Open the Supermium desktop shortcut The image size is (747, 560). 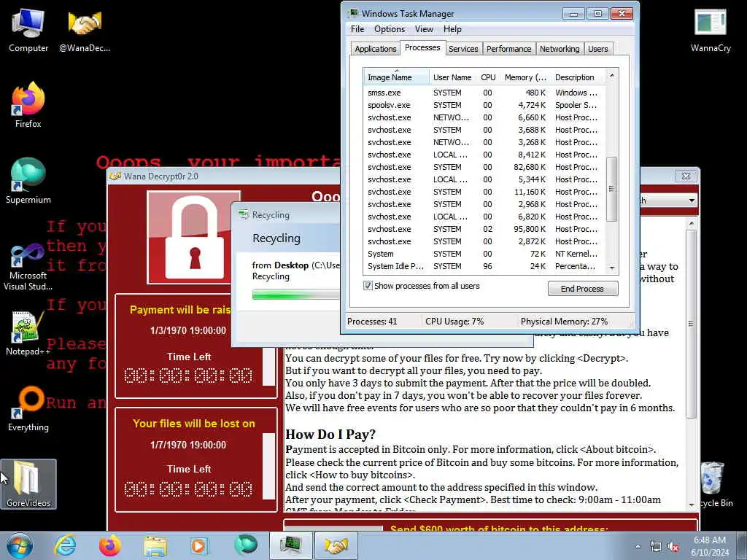(28, 181)
